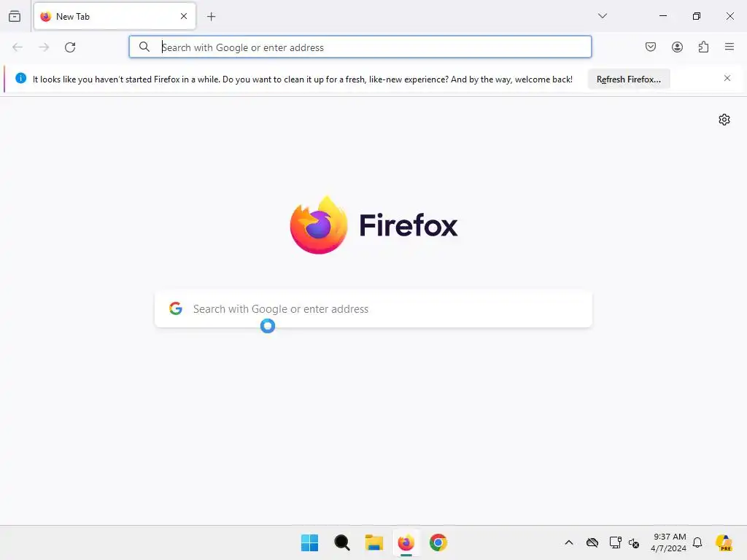Focus the center Search with Google field

(x=373, y=309)
